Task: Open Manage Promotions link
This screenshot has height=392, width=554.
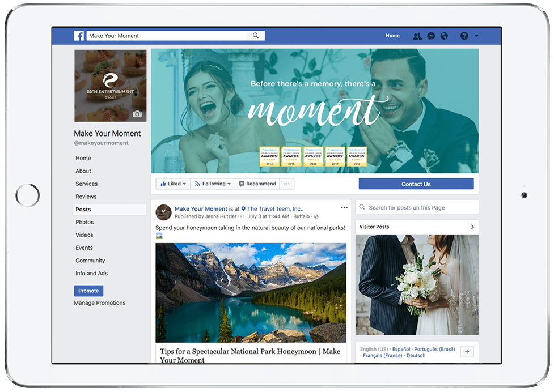Action: [x=100, y=302]
